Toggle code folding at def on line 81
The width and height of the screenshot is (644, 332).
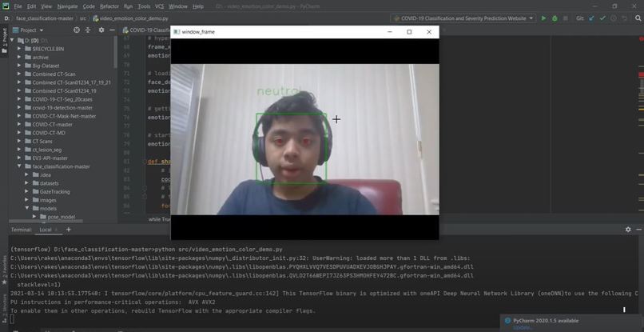[145, 162]
